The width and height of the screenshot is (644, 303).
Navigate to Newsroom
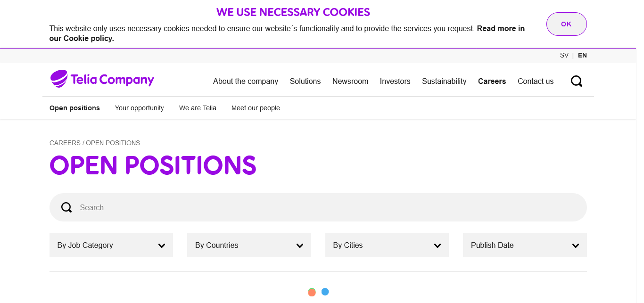click(x=350, y=81)
